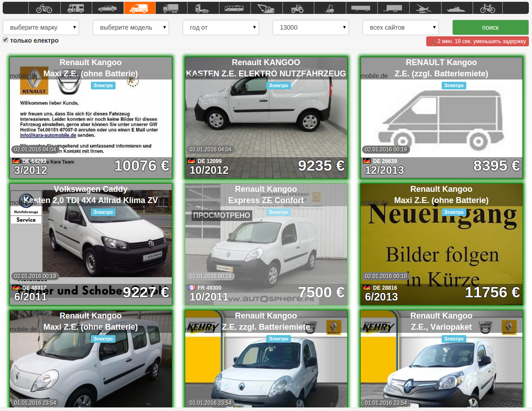Choose the box trailer category icon
532x411 pixels.
tap(393, 8)
